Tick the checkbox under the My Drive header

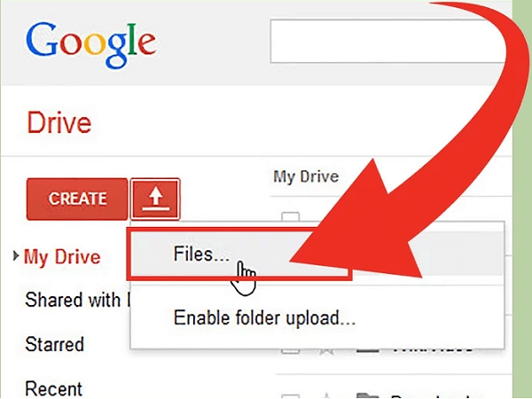[x=289, y=215]
